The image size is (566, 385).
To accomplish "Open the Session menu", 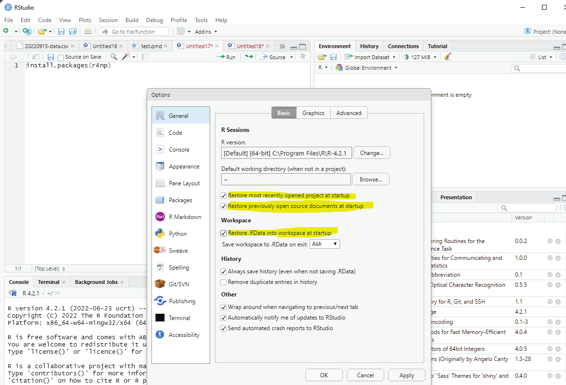I will (108, 20).
